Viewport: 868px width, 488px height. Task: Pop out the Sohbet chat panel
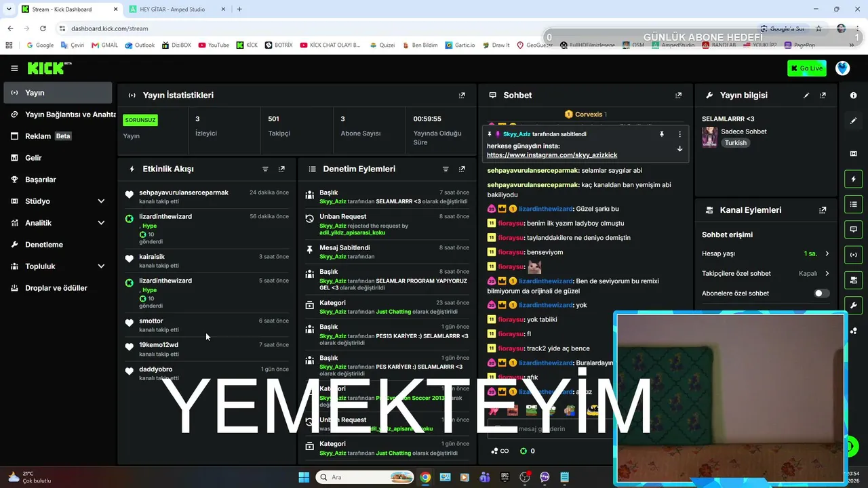point(678,96)
